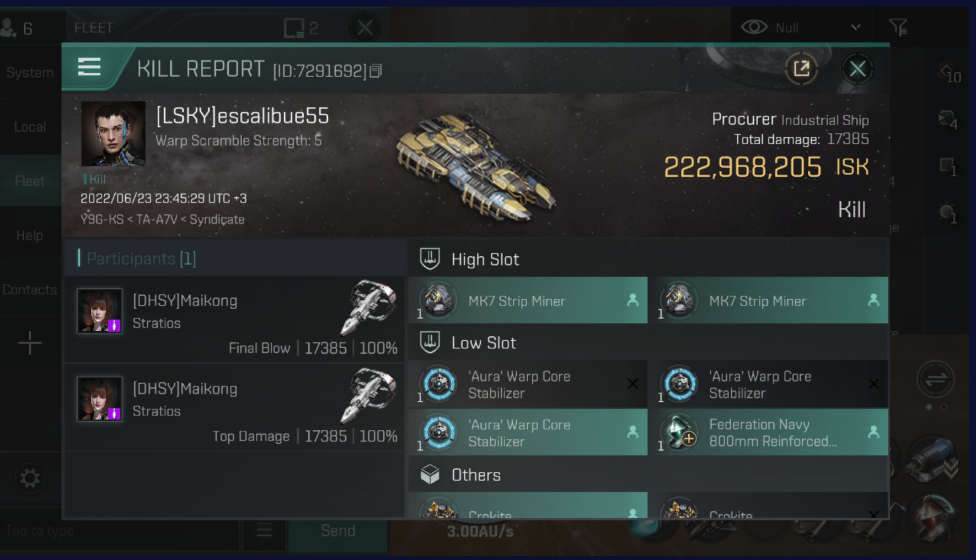This screenshot has width=976, height=560.
Task: Copy the kill report ID icon
Action: pos(376,71)
